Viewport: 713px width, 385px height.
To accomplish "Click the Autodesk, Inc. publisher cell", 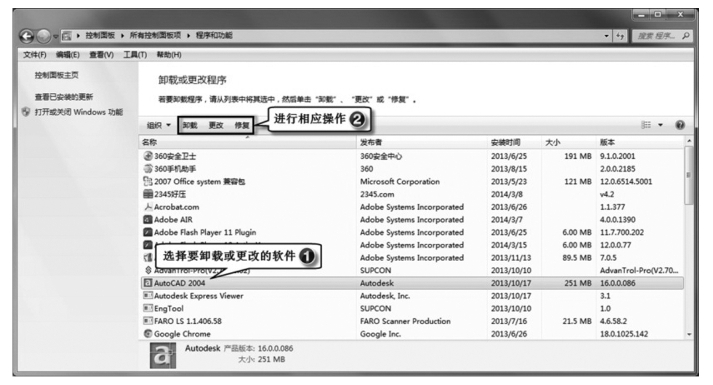I will click(x=385, y=295).
